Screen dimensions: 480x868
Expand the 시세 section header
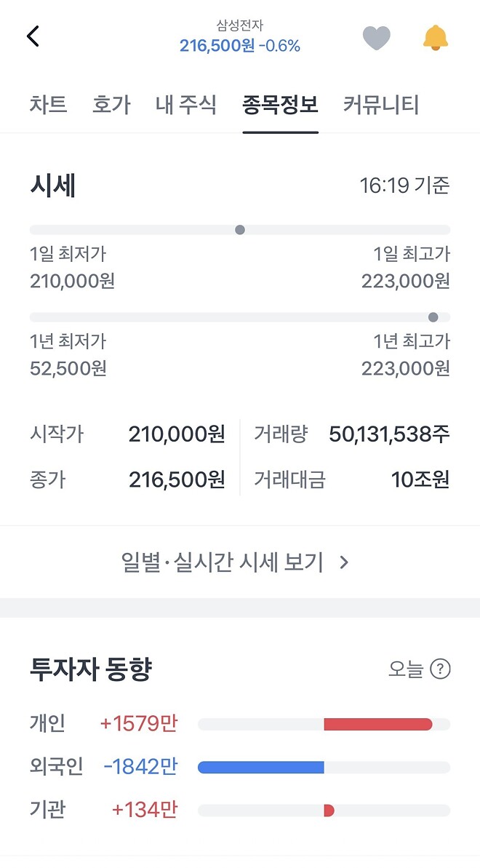pyautogui.click(x=48, y=186)
